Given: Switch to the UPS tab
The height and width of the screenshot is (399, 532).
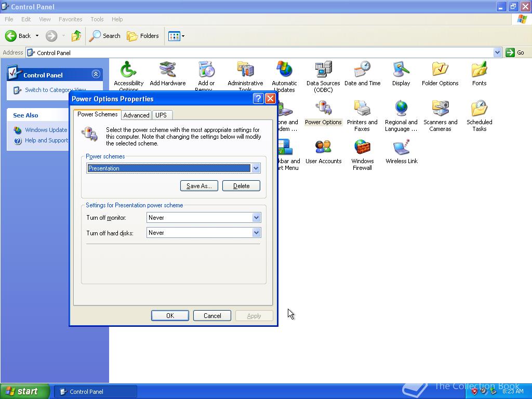Looking at the screenshot, I should coord(161,115).
